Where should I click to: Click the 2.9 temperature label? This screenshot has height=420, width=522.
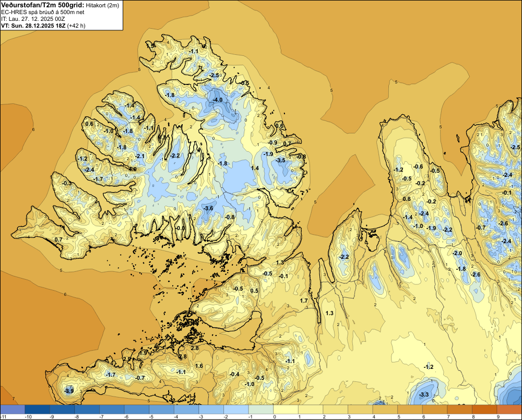(127, 359)
